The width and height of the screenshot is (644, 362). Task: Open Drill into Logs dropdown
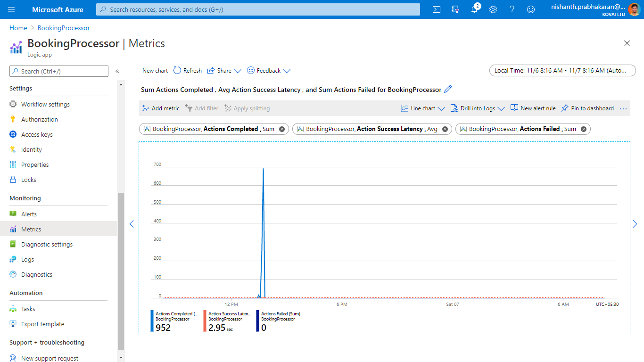click(x=478, y=108)
